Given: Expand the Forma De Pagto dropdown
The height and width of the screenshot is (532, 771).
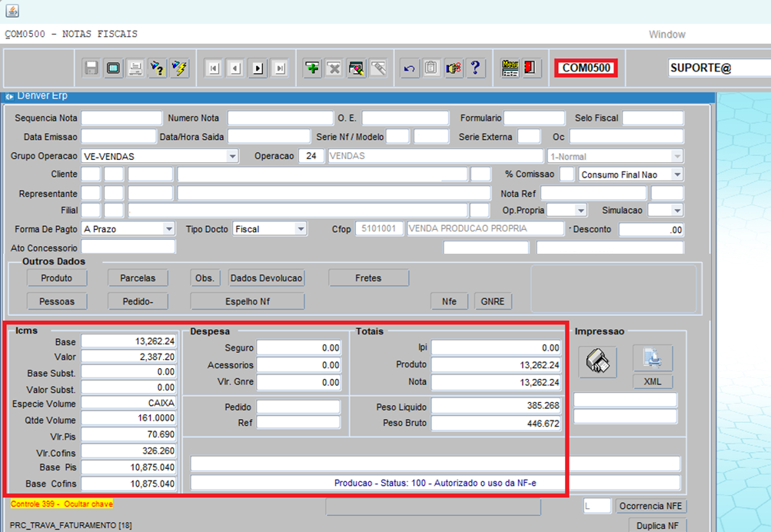Looking at the screenshot, I should pos(168,229).
